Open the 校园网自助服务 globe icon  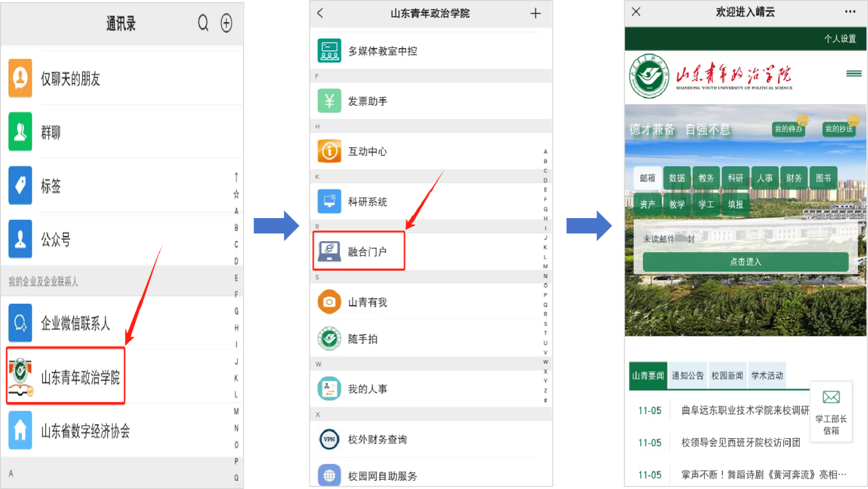(329, 476)
